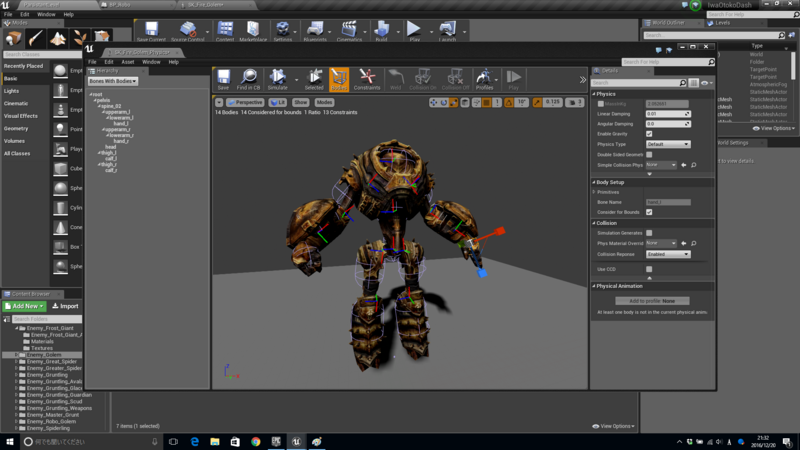The image size is (800, 450).
Task: Open Source Control in main toolbar
Action: [x=188, y=32]
